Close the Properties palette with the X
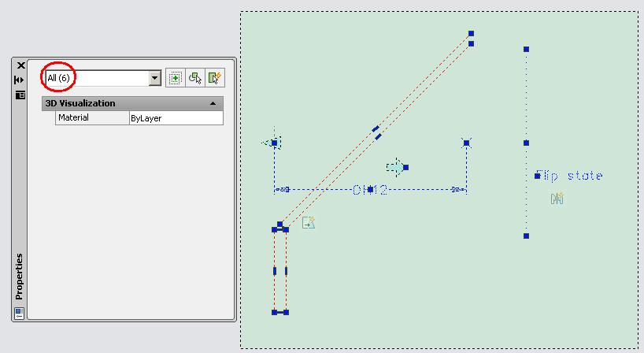 click(x=21, y=65)
